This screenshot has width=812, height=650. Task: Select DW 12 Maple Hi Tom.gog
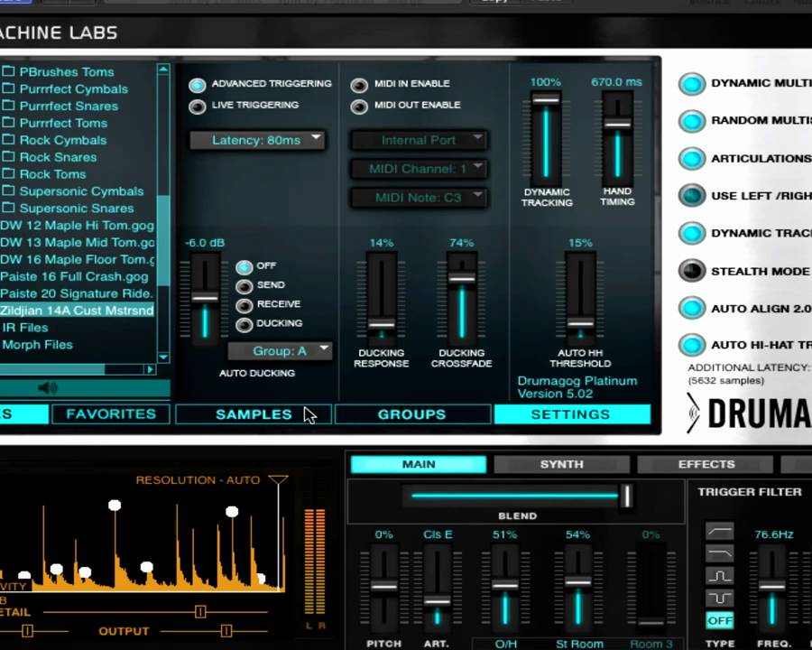coord(78,226)
